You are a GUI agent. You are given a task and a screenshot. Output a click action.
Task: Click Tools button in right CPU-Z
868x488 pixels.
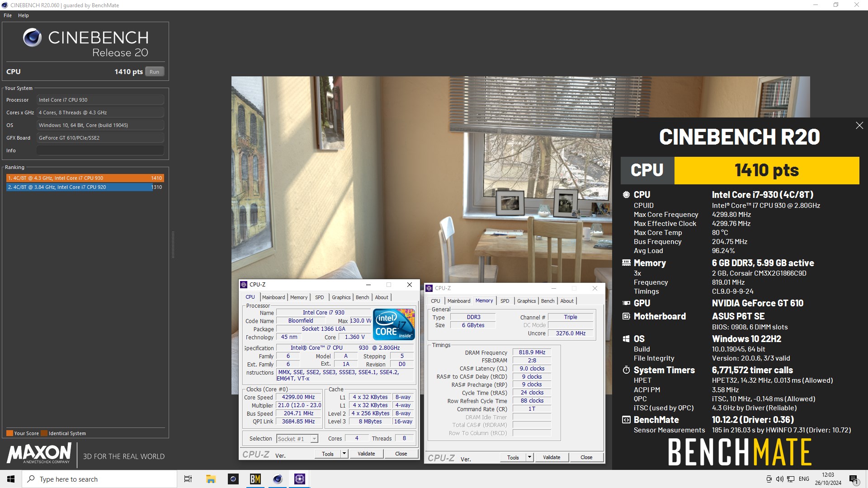point(513,458)
